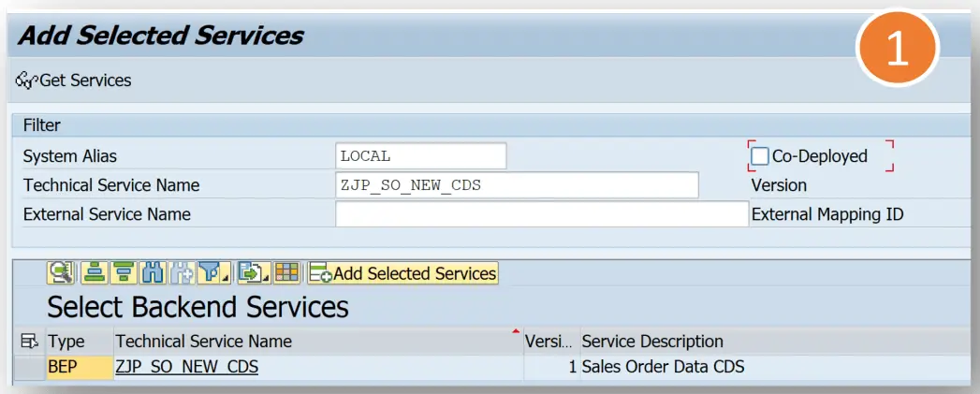Screen dimensions: 980x394
Task: Click the Find Next binoculars icon
Action: (x=182, y=273)
